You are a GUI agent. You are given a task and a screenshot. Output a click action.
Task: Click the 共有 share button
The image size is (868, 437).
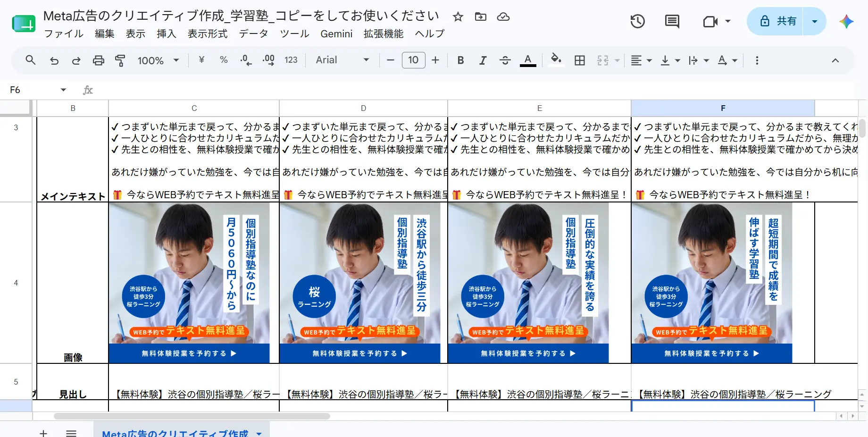(x=776, y=21)
